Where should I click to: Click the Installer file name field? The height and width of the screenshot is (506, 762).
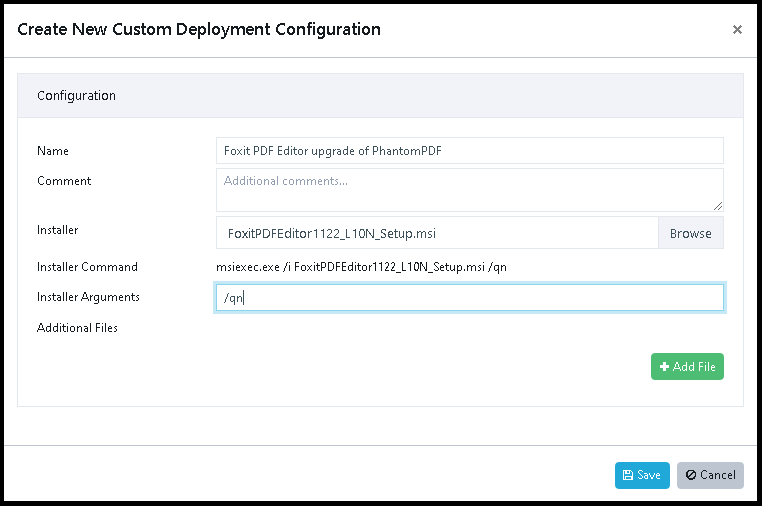[437, 233]
